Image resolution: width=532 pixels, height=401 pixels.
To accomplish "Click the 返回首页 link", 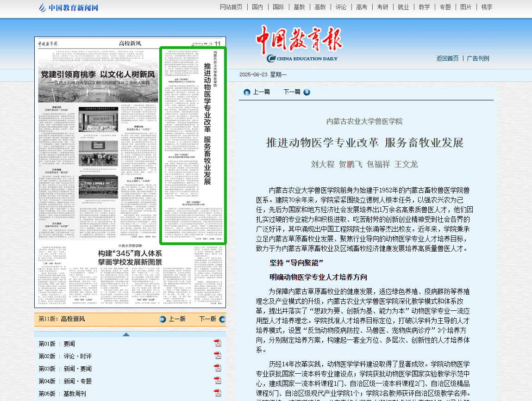I will point(447,58).
